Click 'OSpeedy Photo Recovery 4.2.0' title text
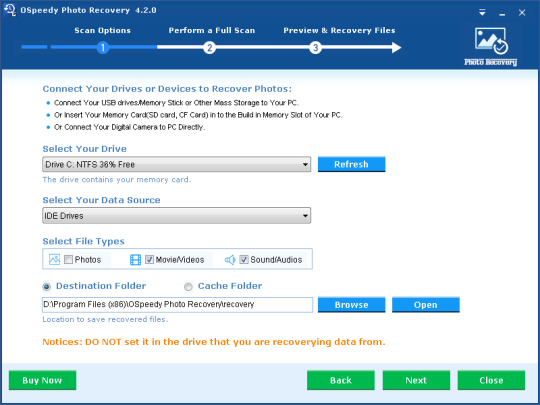 [x=89, y=10]
